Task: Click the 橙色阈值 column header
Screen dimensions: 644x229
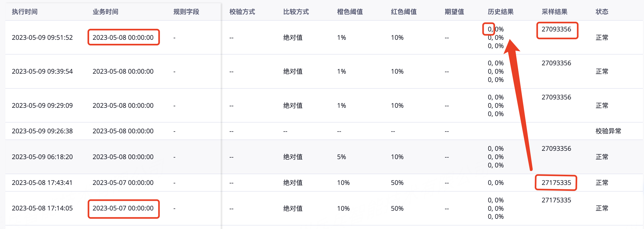Action: (x=350, y=12)
